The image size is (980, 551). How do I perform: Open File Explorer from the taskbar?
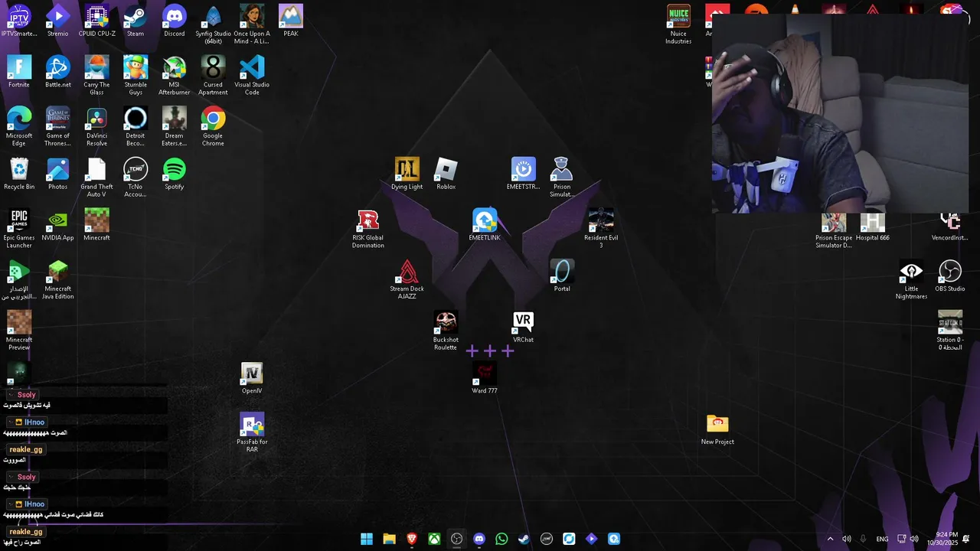tap(389, 539)
